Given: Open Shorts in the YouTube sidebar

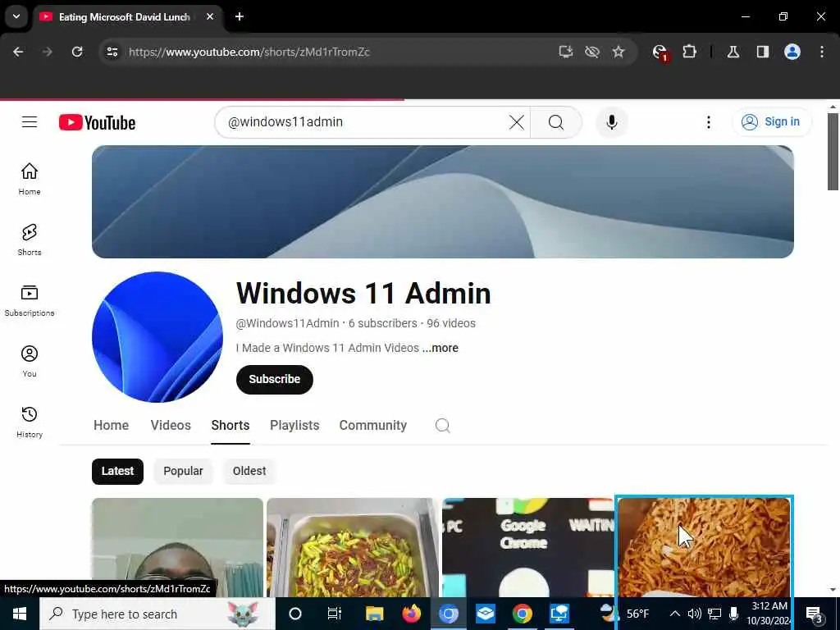Looking at the screenshot, I should coord(30,240).
